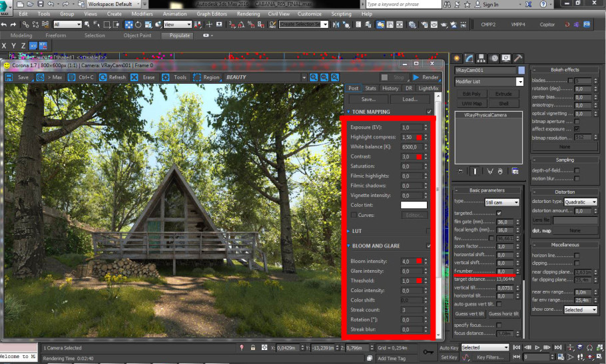This screenshot has width=606, height=364.
Task: Select the Region render icon
Action: tap(196, 77)
